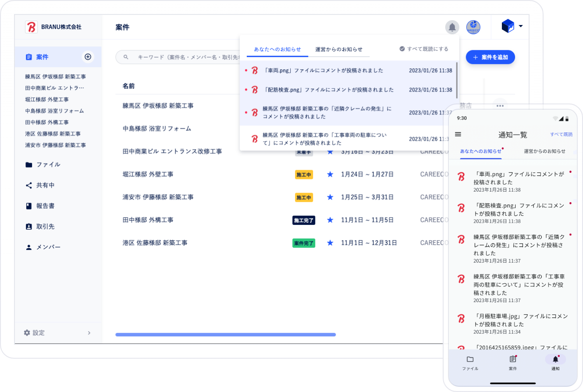Expand the 設定 chevron in the sidebar
The image size is (583, 392).
pyautogui.click(x=89, y=332)
